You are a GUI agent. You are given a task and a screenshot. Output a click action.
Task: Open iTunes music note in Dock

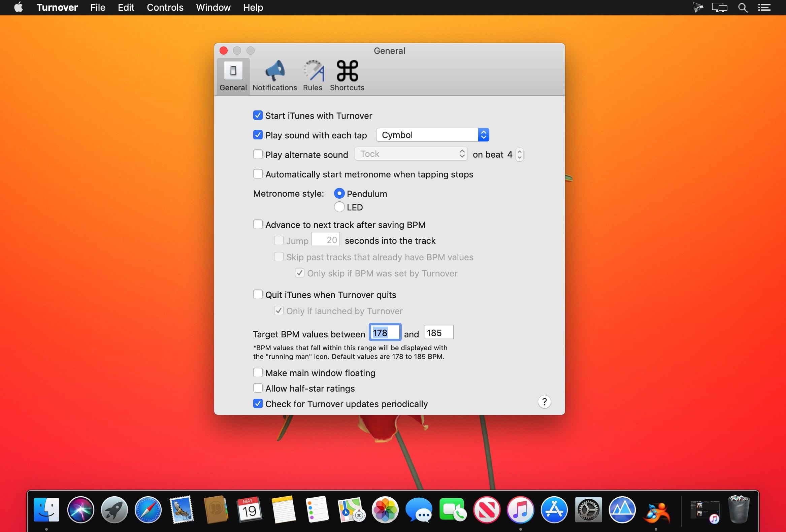pyautogui.click(x=521, y=510)
